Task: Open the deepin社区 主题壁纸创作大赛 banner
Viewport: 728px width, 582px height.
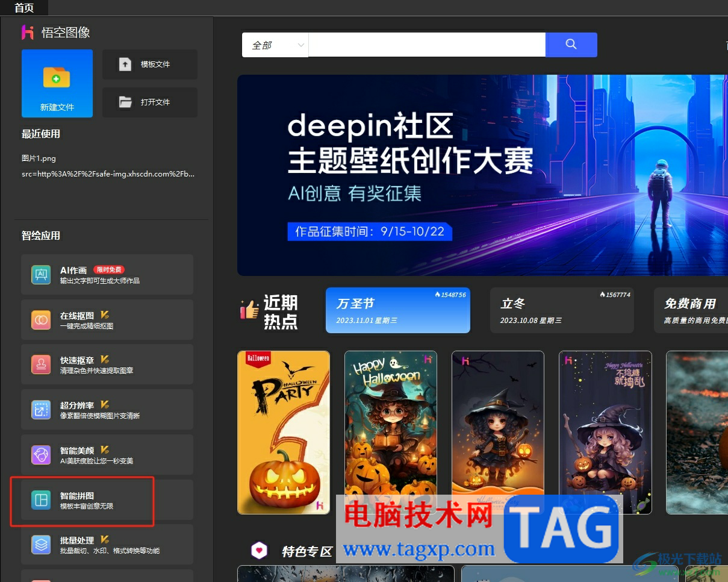Action: [482, 175]
